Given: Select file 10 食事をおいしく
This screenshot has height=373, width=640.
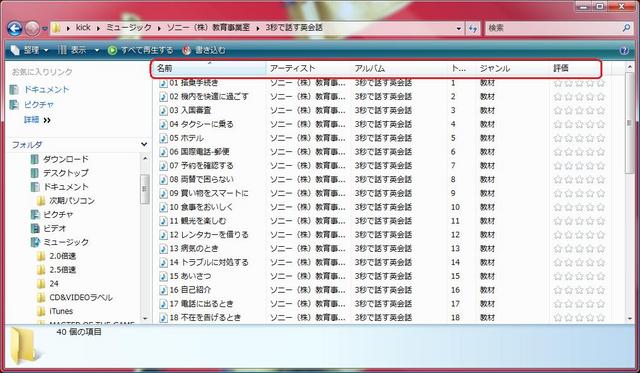Looking at the screenshot, I should click(201, 207).
